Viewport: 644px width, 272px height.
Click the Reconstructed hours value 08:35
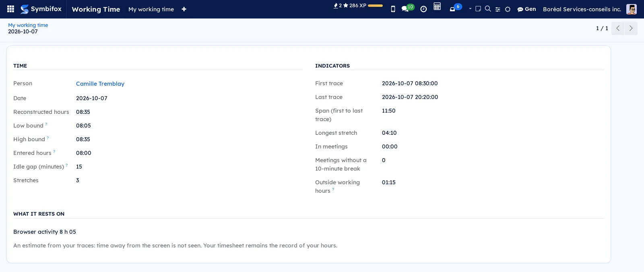point(83,112)
